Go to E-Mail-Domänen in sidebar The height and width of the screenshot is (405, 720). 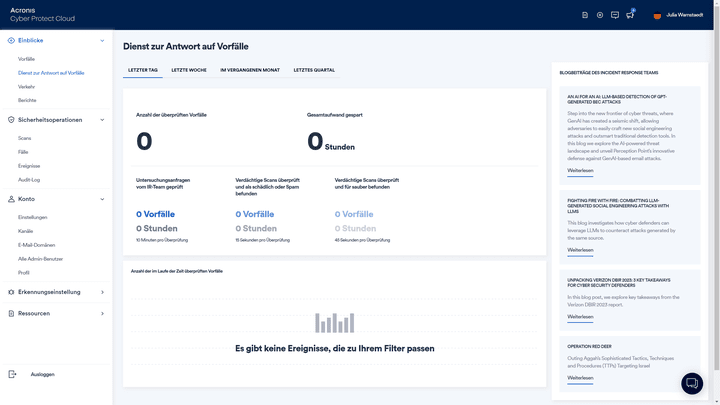(x=36, y=245)
